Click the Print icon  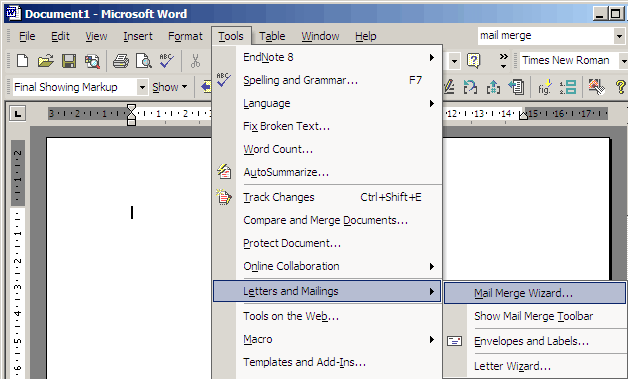(x=121, y=61)
